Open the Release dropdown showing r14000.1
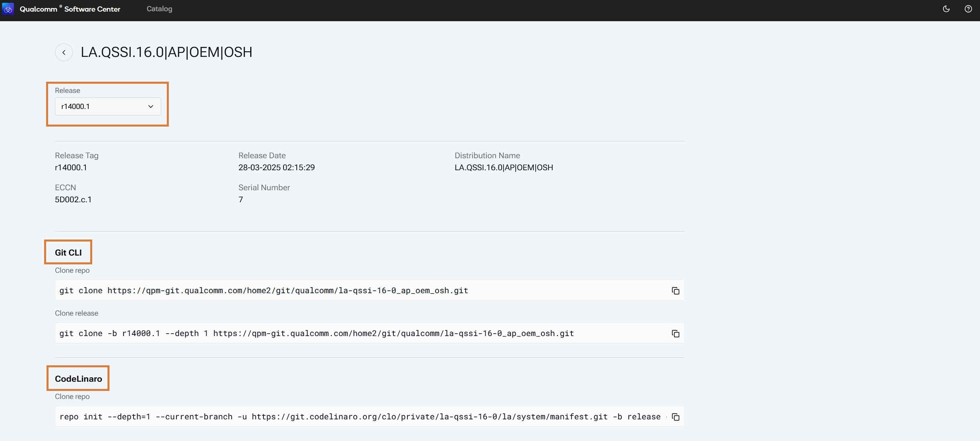980x441 pixels. pos(108,107)
